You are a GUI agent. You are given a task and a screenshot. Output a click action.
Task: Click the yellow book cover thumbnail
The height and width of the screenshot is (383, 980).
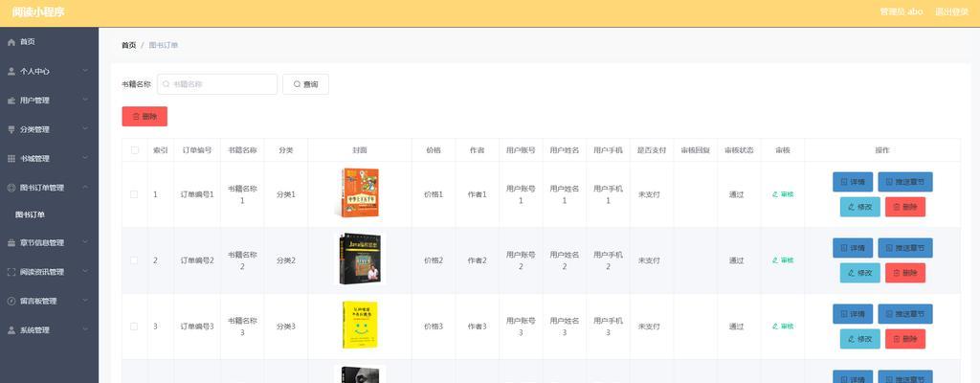pos(360,325)
